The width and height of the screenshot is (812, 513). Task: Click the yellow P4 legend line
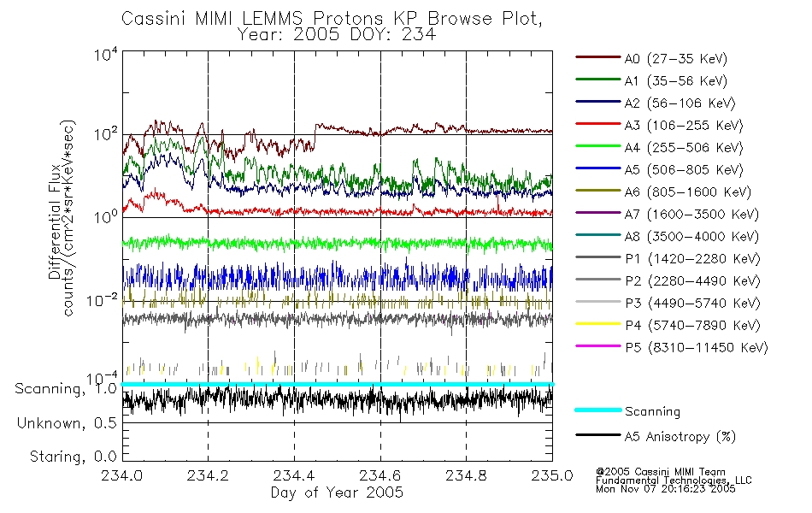click(598, 324)
